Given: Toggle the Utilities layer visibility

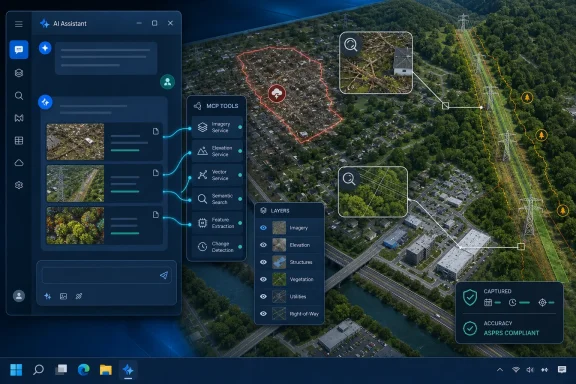Looking at the screenshot, I should [x=263, y=297].
